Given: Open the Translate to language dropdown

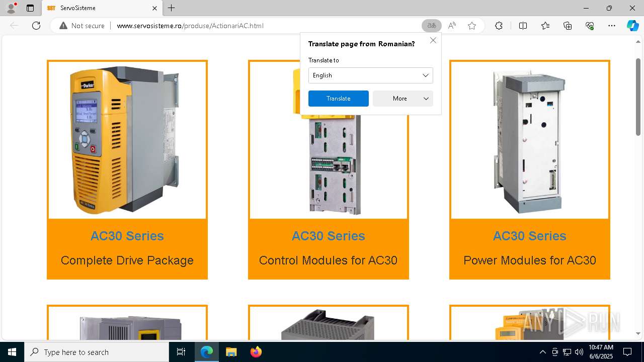Looking at the screenshot, I should 371,75.
